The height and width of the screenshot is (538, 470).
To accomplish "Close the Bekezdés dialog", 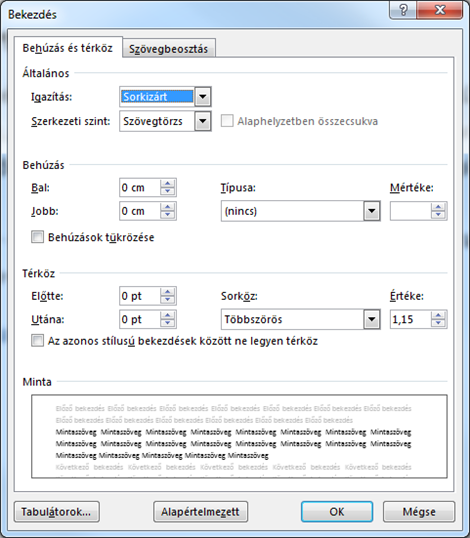I will [x=439, y=10].
